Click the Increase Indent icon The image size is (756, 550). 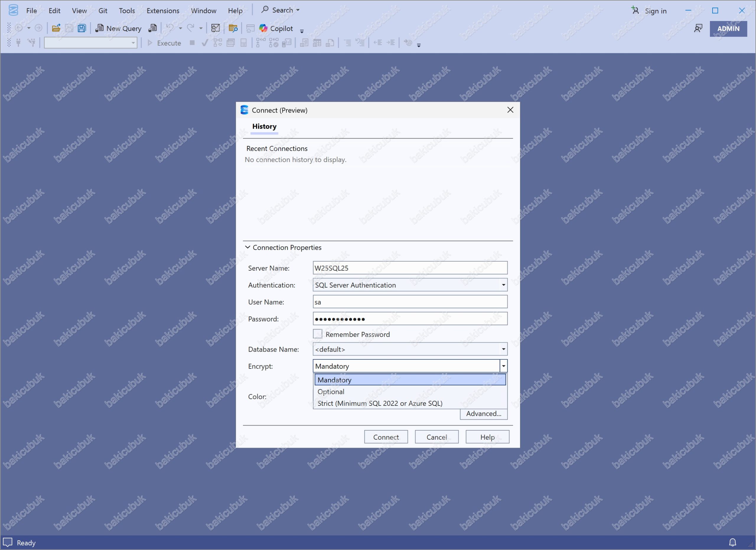click(391, 43)
